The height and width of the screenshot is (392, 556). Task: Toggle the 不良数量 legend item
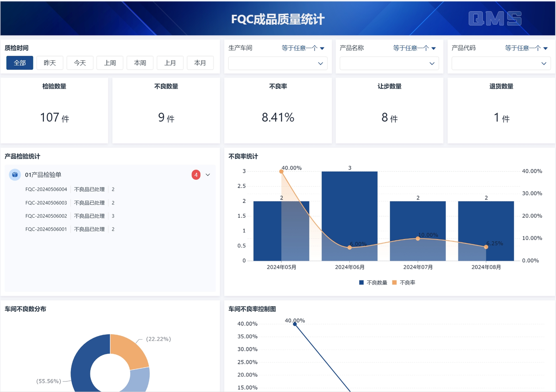[x=373, y=282]
